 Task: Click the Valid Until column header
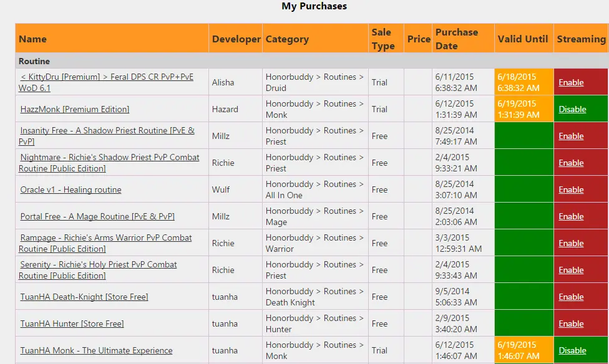[523, 39]
